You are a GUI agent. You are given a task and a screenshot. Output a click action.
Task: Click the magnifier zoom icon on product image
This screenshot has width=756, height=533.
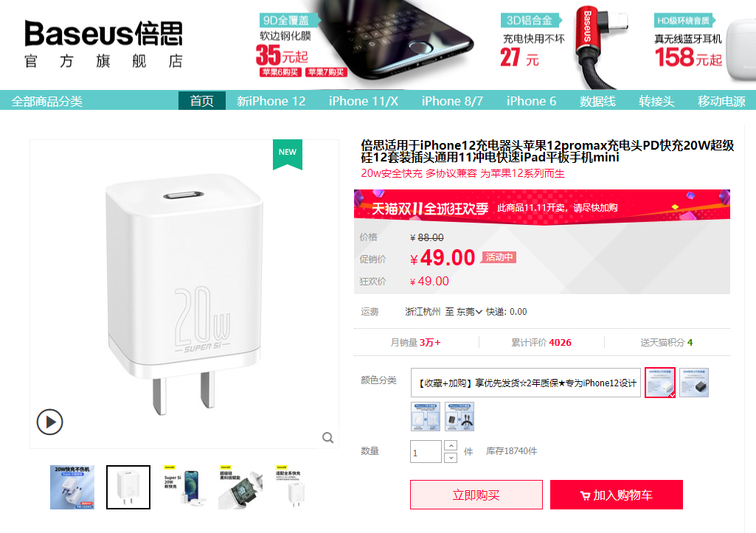click(x=328, y=437)
